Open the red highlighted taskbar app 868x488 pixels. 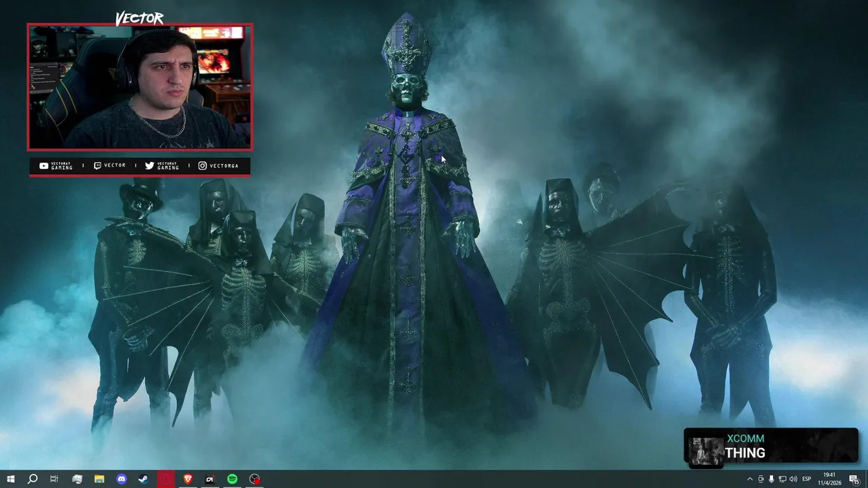point(165,479)
